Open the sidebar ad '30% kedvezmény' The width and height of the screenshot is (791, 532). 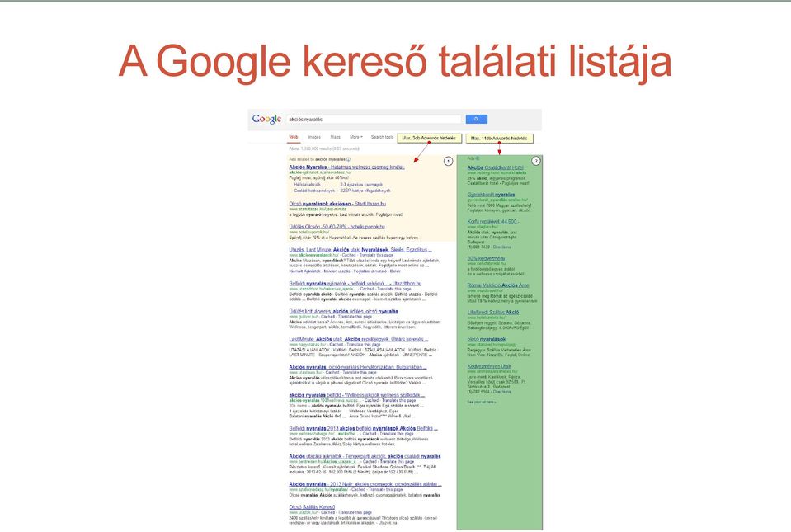486,258
